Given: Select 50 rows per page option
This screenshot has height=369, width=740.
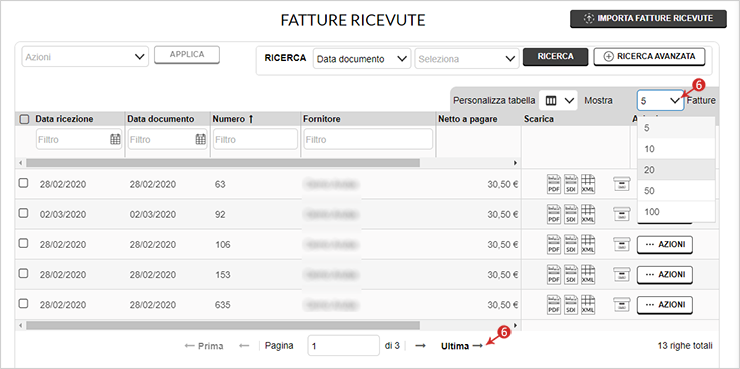Looking at the screenshot, I should click(x=676, y=191).
